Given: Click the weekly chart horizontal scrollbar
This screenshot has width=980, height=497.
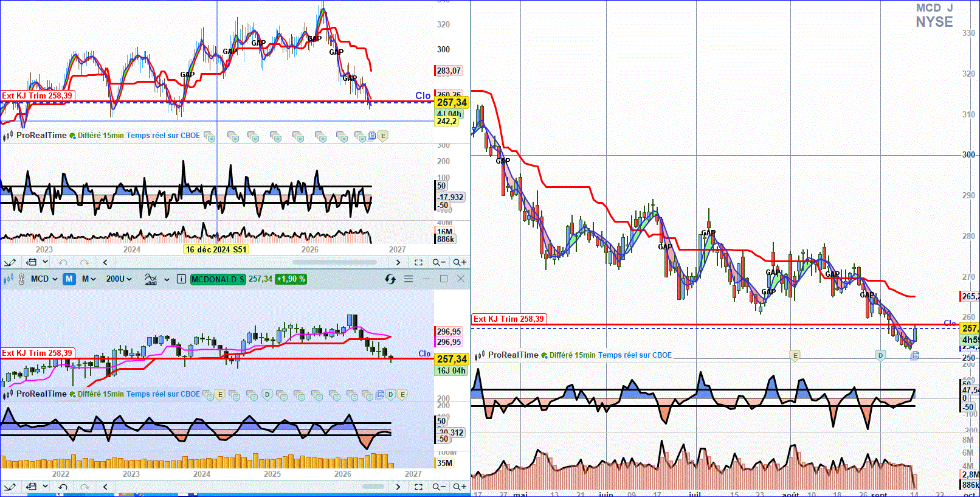Looking at the screenshot, I should (334, 262).
